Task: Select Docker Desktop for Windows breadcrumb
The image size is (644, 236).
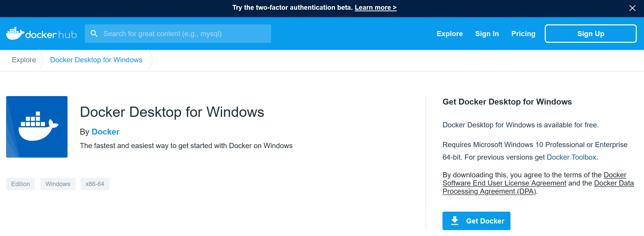Action: pos(96,60)
